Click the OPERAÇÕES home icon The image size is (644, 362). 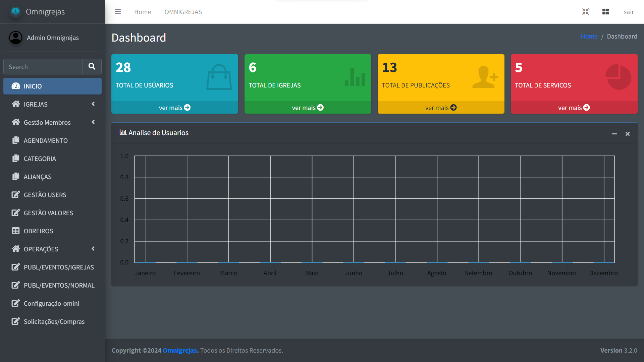click(16, 249)
